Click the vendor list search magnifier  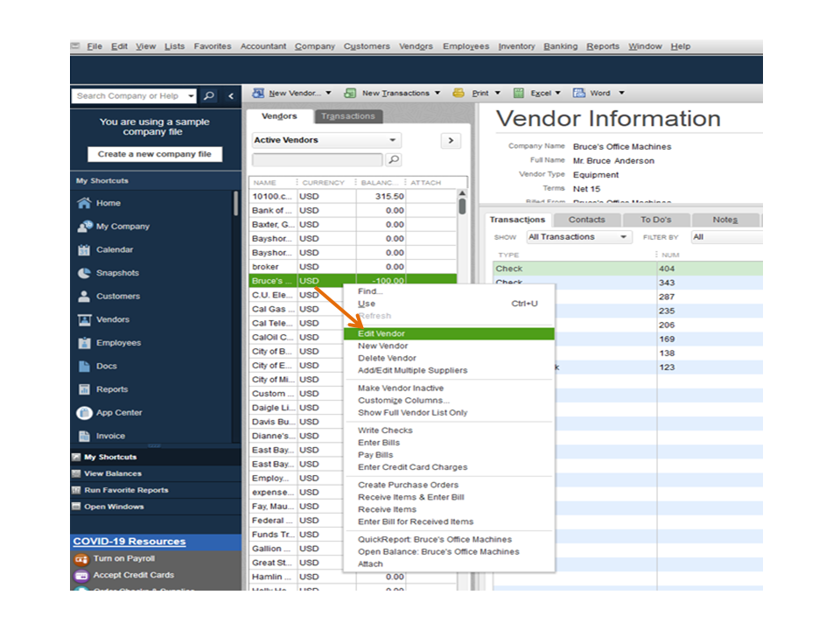pos(395,160)
